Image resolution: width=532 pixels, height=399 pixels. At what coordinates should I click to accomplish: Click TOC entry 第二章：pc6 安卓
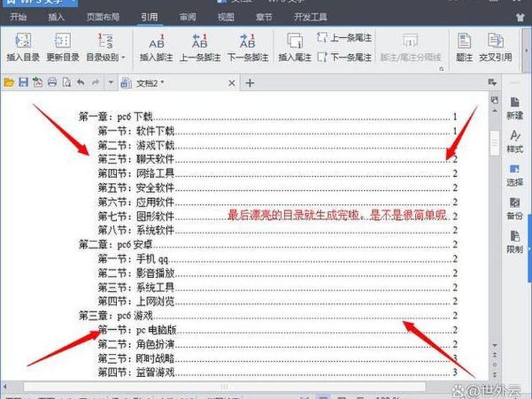click(x=268, y=244)
